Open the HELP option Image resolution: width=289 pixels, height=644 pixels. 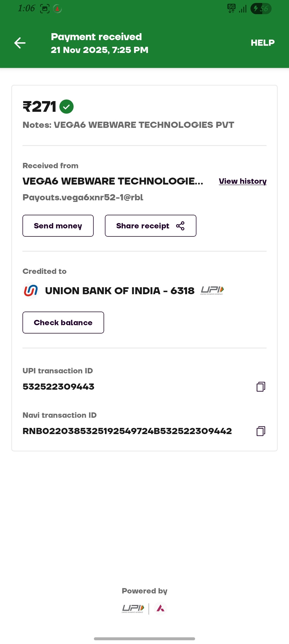pos(263,43)
